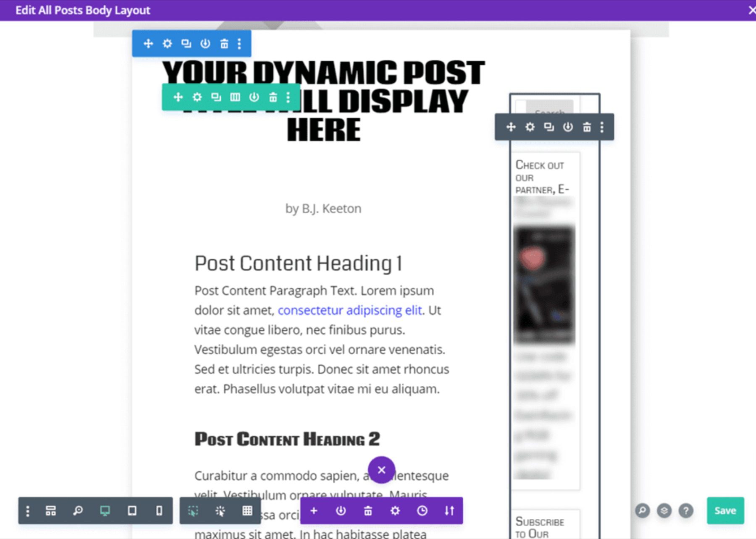
Task: Expand builder options via bottom-left three dots
Action: 28,511
